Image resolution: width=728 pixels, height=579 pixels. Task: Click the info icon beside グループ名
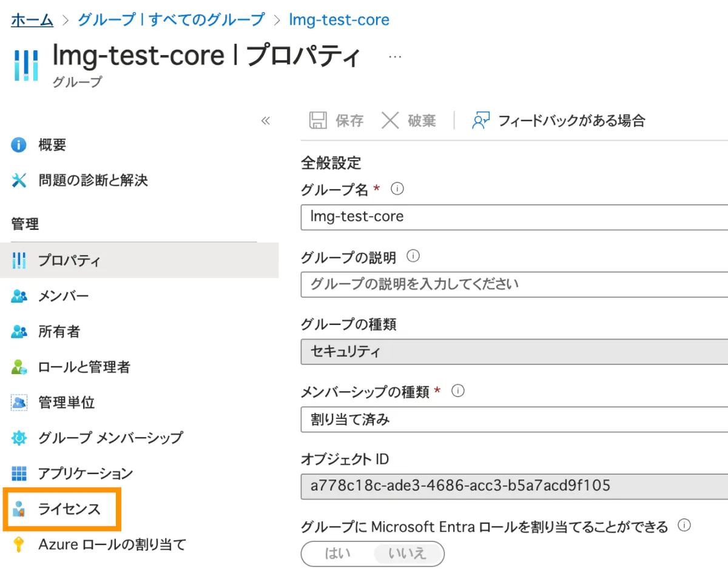[397, 189]
